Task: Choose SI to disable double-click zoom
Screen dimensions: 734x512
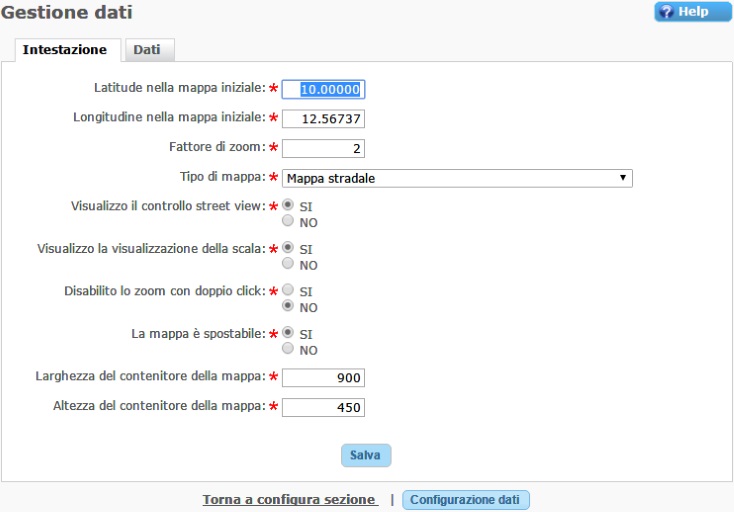Action: 289,290
